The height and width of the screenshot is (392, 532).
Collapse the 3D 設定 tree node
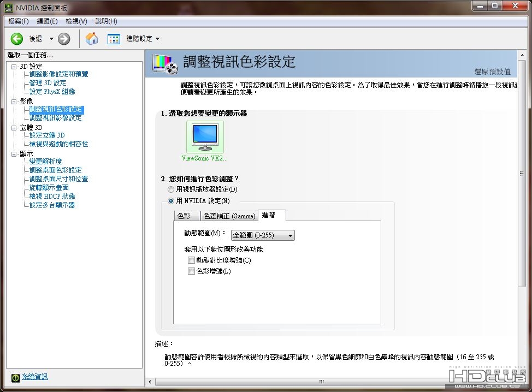click(x=14, y=67)
